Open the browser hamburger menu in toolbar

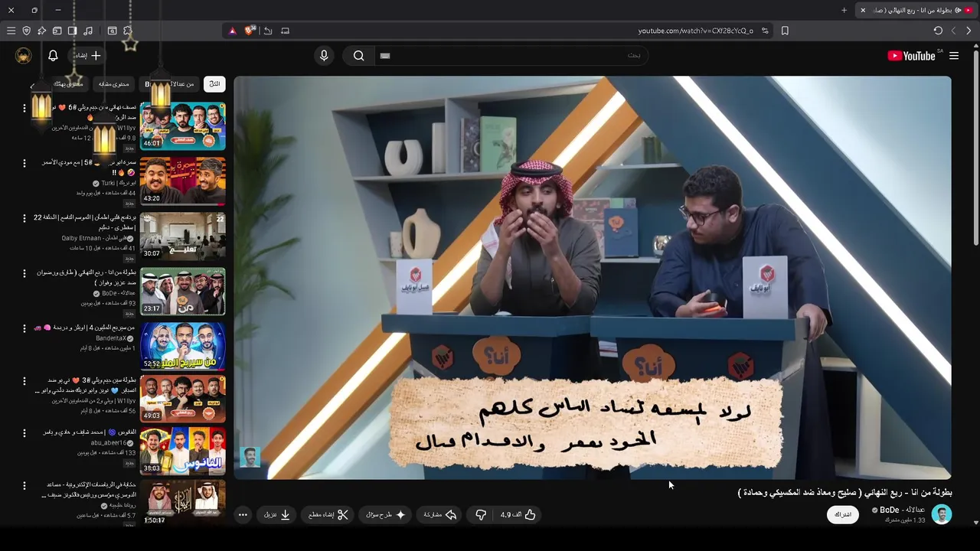point(11,31)
